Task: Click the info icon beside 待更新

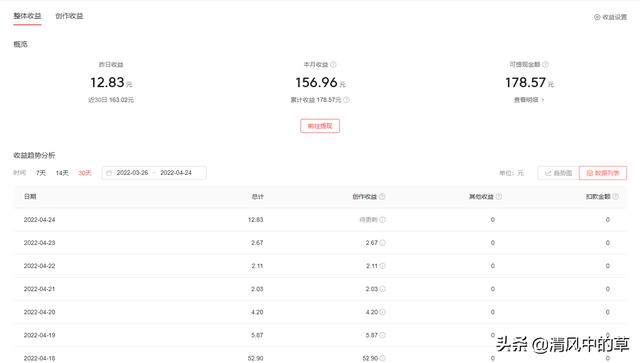Action: click(382, 220)
